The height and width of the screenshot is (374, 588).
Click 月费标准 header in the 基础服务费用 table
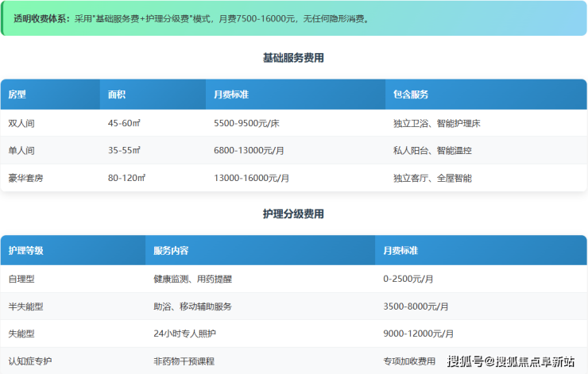[232, 94]
